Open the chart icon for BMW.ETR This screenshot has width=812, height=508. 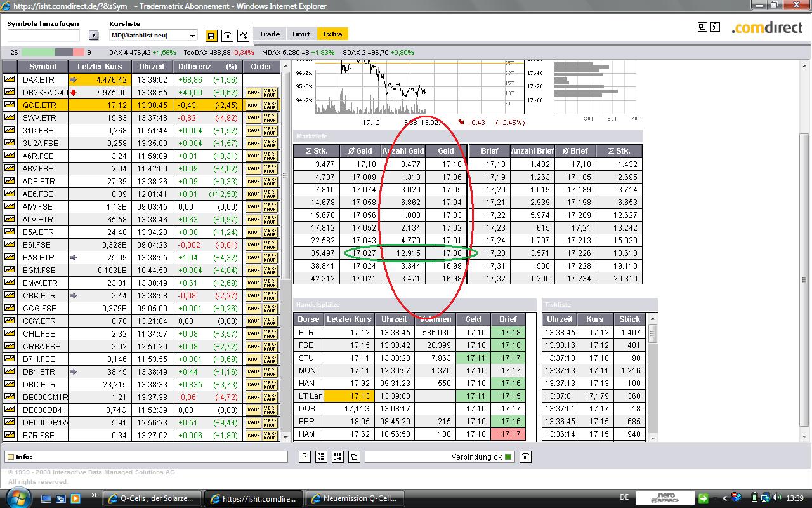click(x=10, y=283)
